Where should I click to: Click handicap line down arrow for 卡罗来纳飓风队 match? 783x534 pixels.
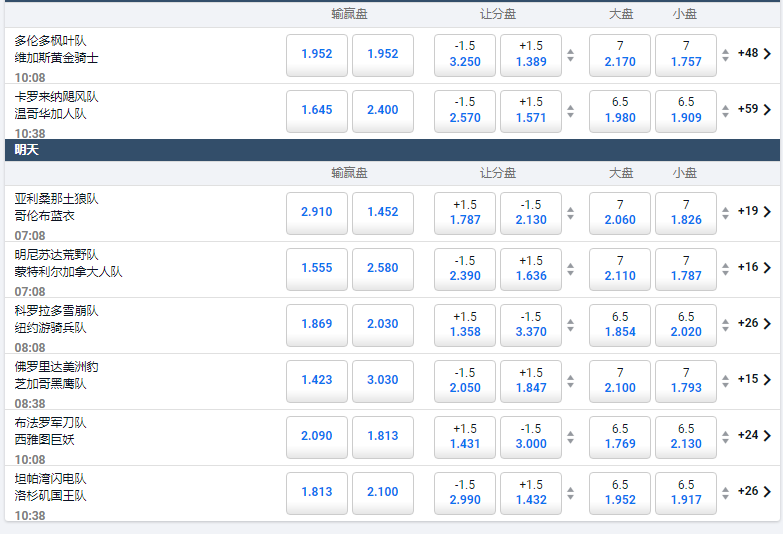click(570, 116)
